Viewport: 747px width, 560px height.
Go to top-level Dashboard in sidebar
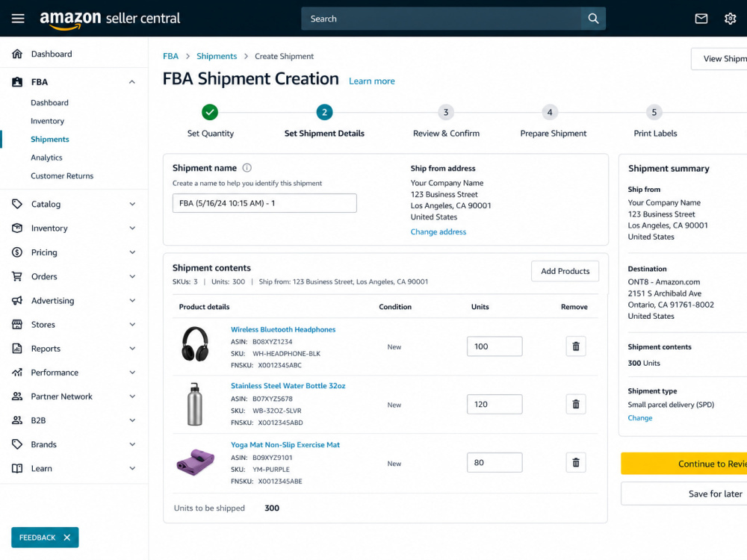click(x=52, y=54)
